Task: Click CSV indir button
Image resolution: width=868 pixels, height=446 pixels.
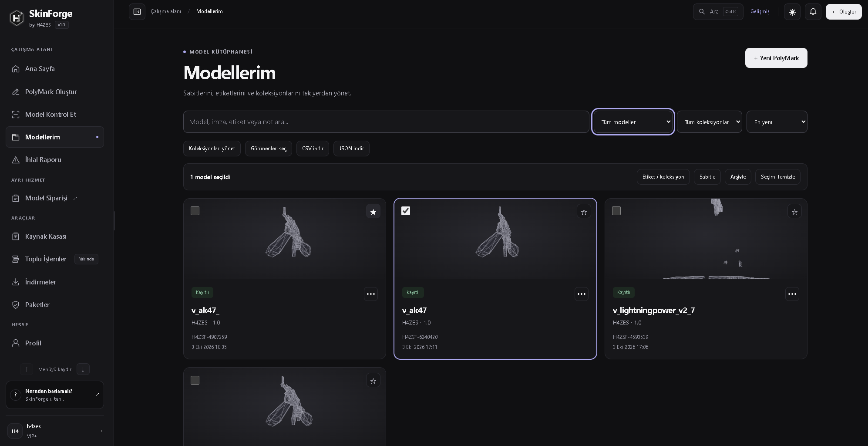Action: tap(313, 149)
